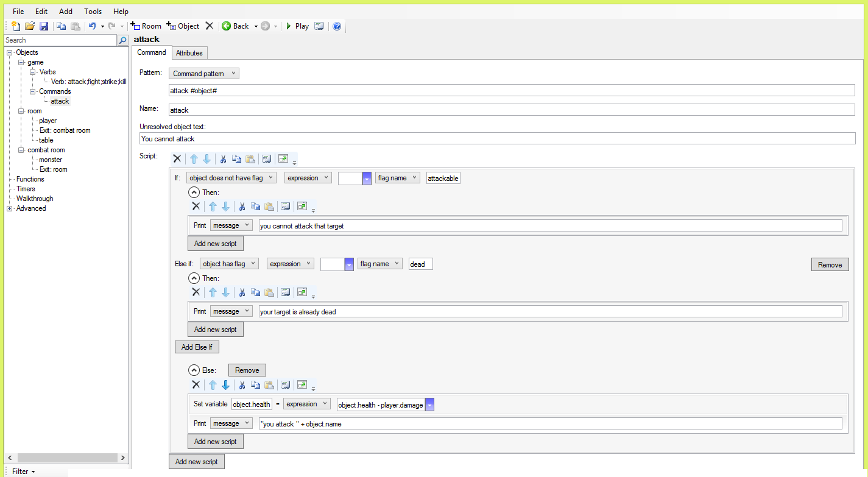Create a new game file from the toolbar
This screenshot has height=477, width=868.
16,26
